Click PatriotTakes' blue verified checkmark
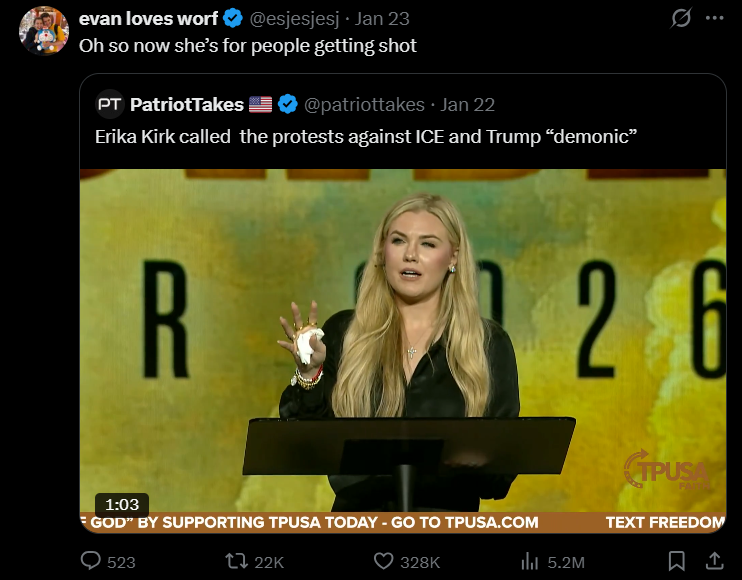742x580 pixels. click(x=287, y=105)
